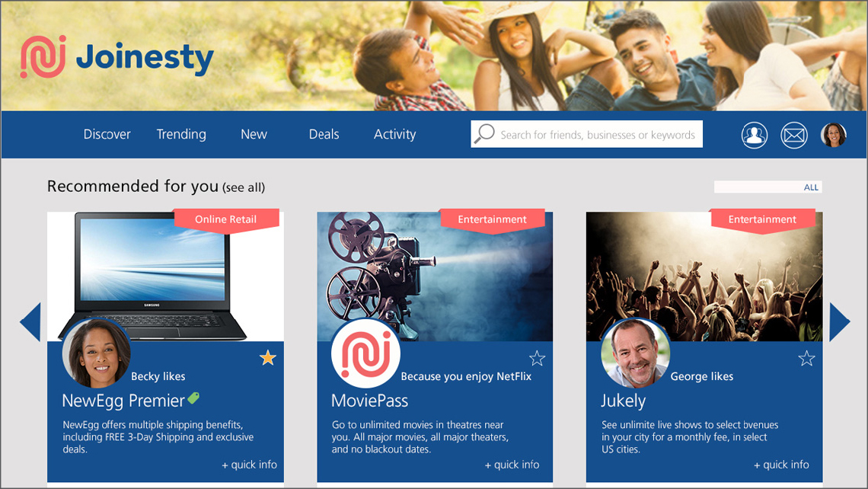This screenshot has height=489, width=868.
Task: Click the NewEgg shipping benefits description
Action: 158,437
